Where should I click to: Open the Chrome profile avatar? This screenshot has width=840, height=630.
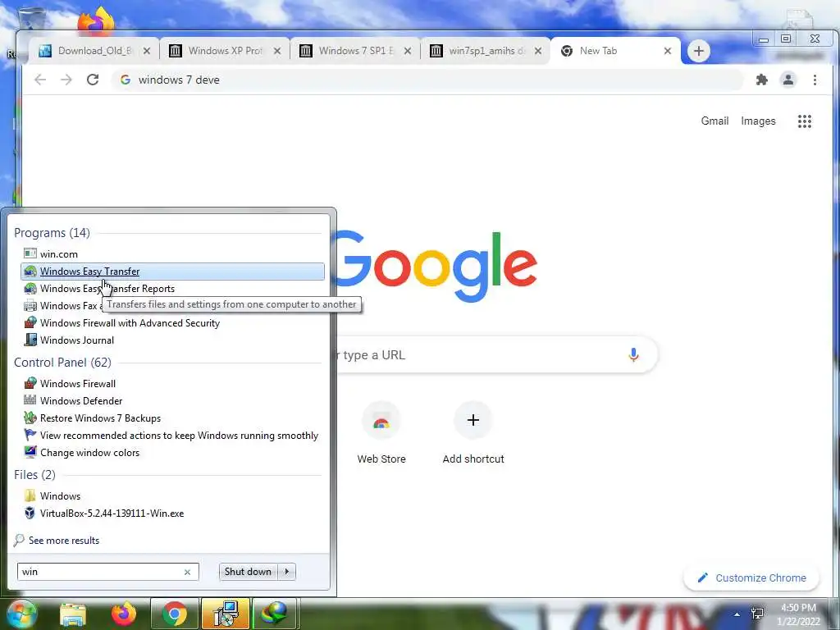click(788, 80)
